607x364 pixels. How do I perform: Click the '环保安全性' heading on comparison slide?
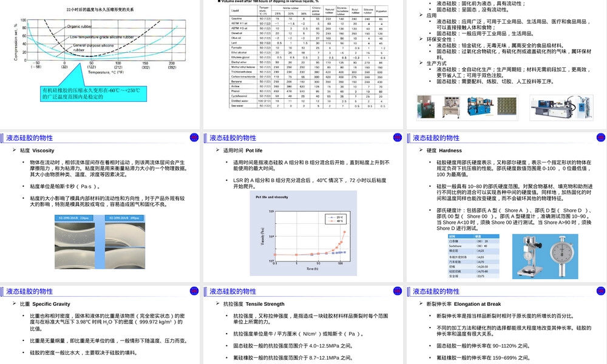pos(441,39)
